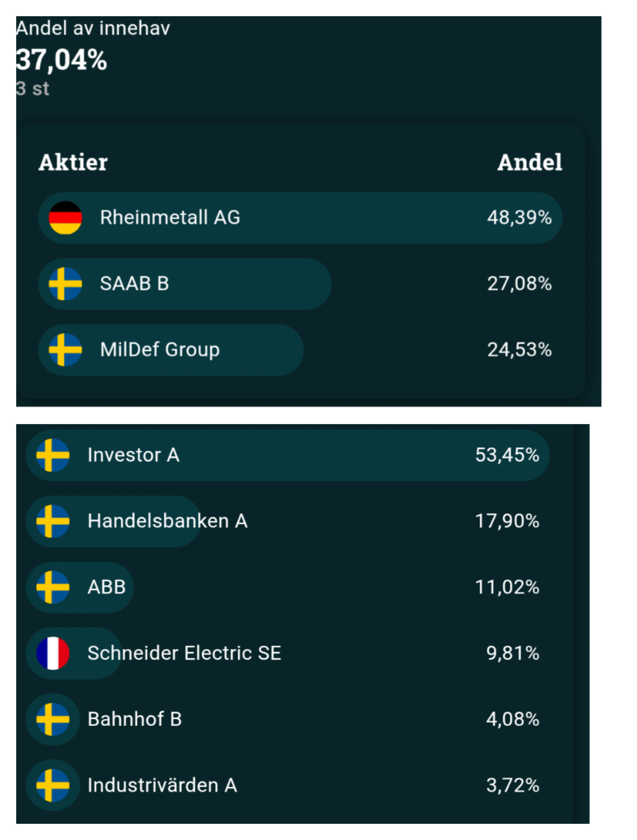Click the Swedish flag beside SAAB B

pos(65,284)
